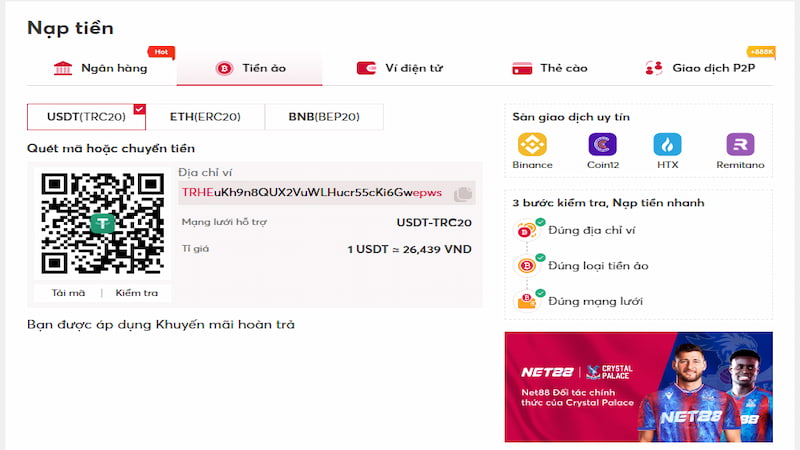Click the Quét mã hoặc chuyển tiền heading
The height and width of the screenshot is (450, 800).
tap(111, 148)
